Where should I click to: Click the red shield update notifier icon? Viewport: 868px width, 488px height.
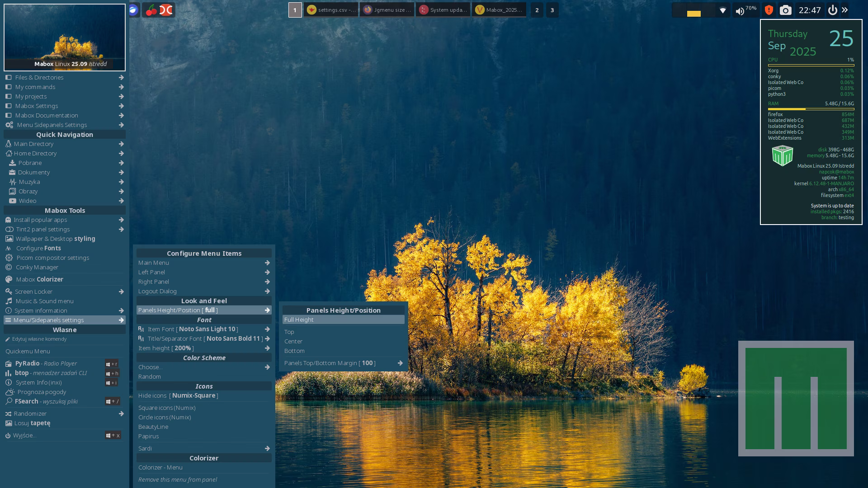pyautogui.click(x=769, y=10)
